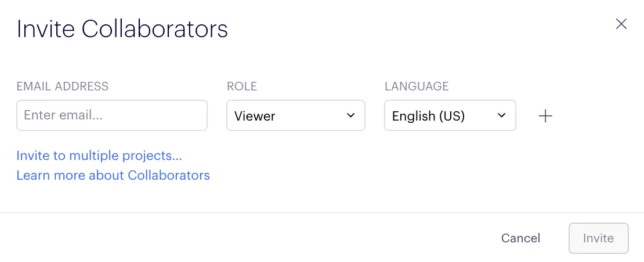Select the Viewer text in role selector
Image resolution: width=644 pixels, height=262 pixels.
coord(255,116)
